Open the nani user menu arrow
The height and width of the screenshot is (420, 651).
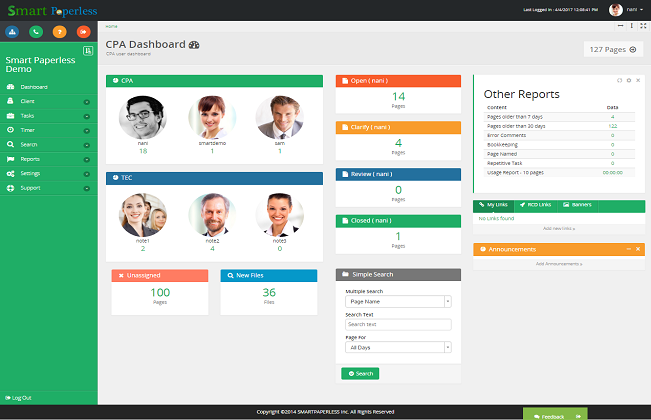(641, 10)
